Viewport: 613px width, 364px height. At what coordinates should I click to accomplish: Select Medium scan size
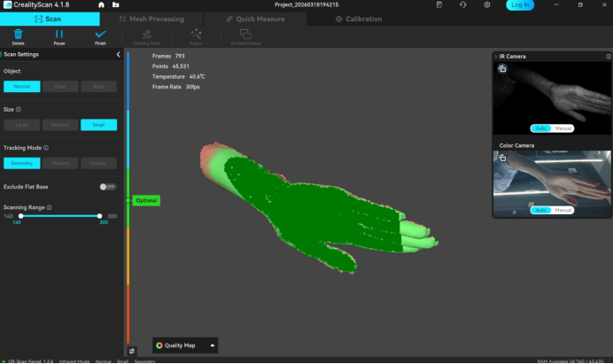pos(60,125)
